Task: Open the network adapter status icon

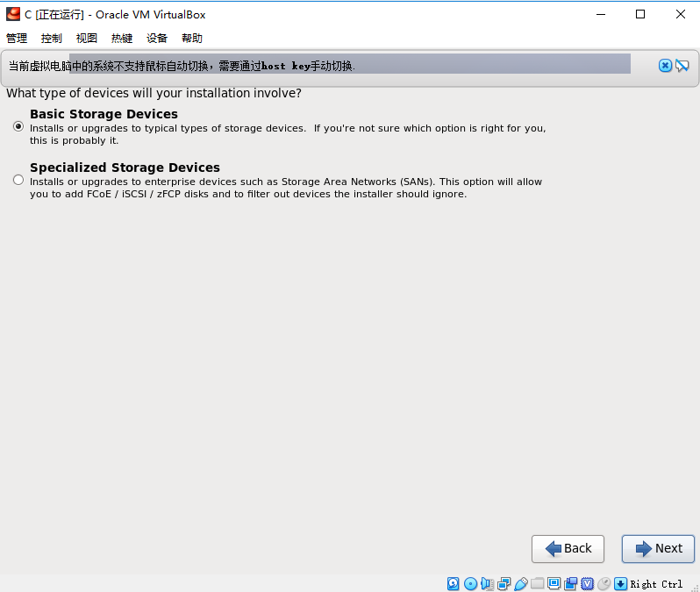Action: (504, 583)
